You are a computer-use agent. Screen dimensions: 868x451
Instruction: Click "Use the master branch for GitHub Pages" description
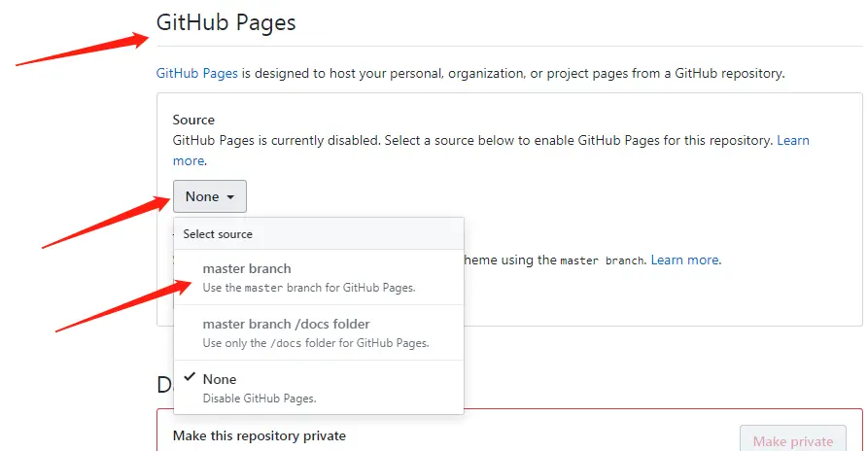[308, 288]
